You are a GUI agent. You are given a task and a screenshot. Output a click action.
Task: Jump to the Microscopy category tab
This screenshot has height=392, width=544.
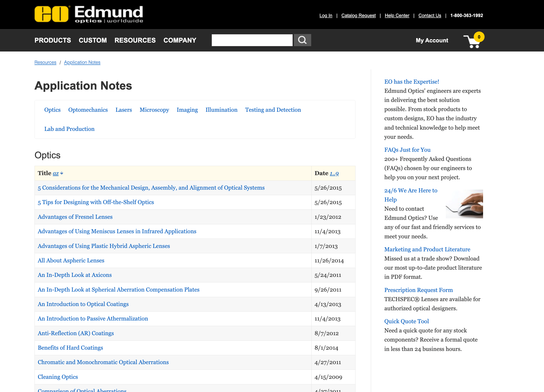154,110
